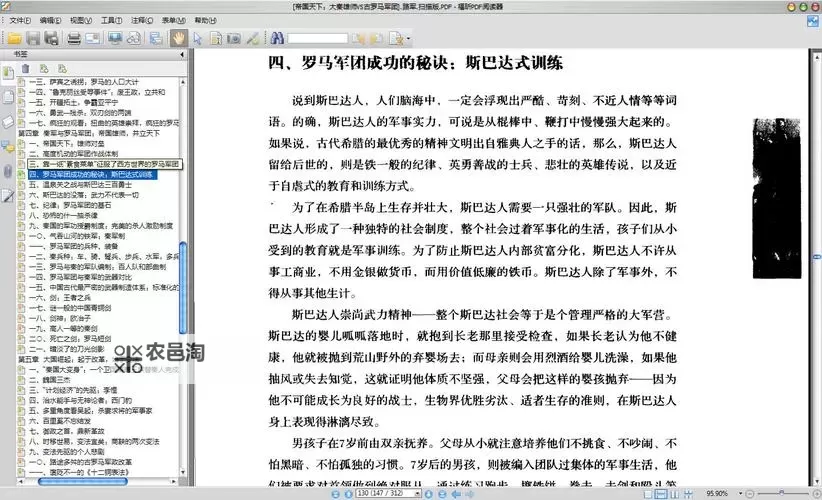Select bookmark 五、温泉关之战与斯巴达三百勇士
Screen dimensions: 822x500
80,184
